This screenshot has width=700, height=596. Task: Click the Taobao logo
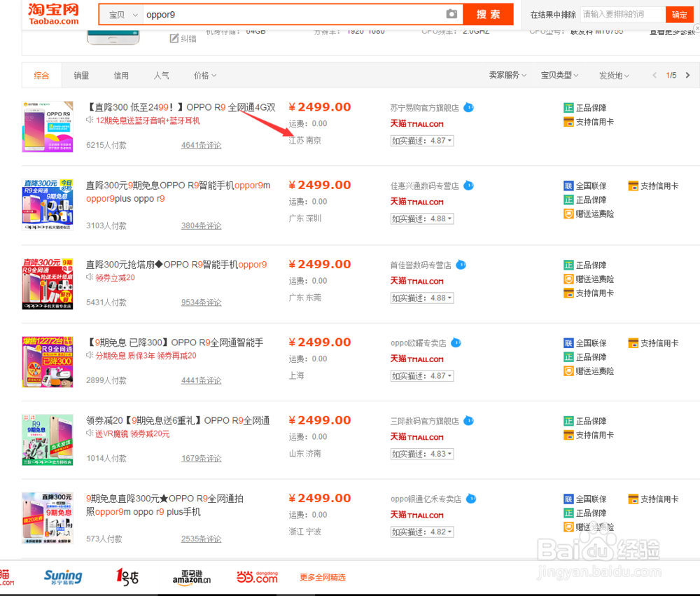pos(53,14)
